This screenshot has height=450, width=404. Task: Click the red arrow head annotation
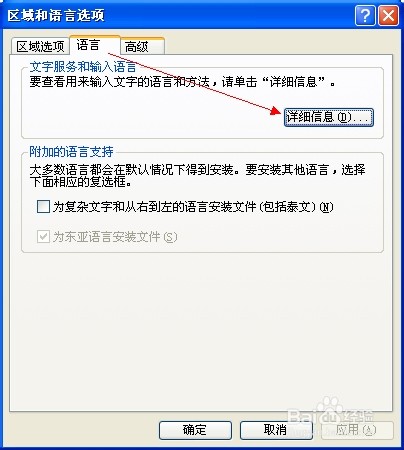[276, 111]
